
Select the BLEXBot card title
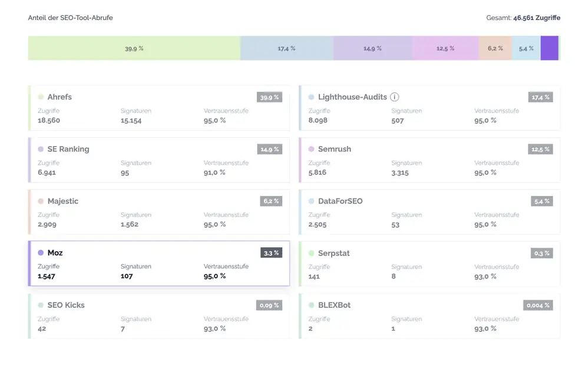coord(334,305)
